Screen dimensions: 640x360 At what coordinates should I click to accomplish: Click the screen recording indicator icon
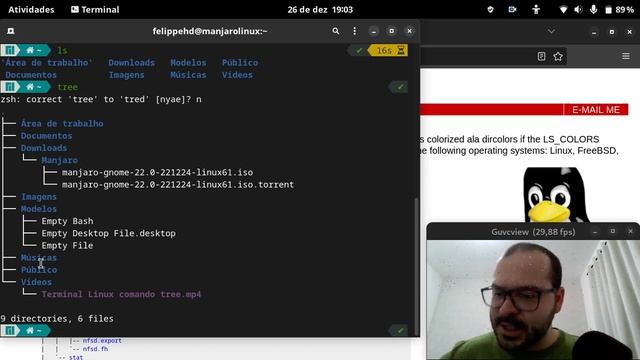tap(512, 9)
